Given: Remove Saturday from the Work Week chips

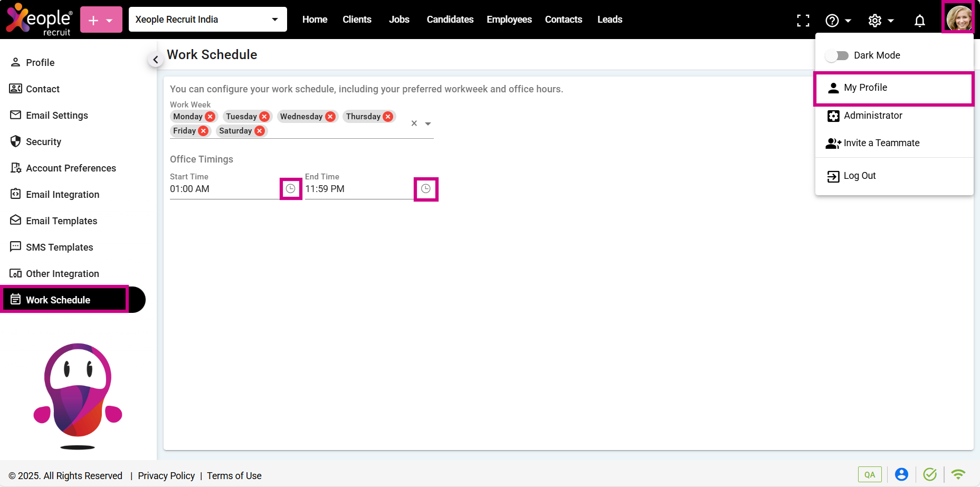Looking at the screenshot, I should pyautogui.click(x=260, y=131).
